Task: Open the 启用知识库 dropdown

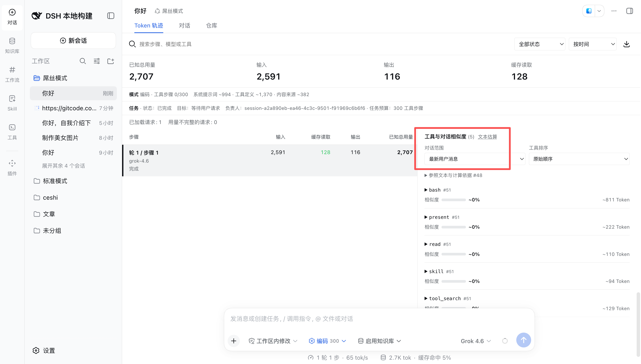Action: pyautogui.click(x=380, y=341)
